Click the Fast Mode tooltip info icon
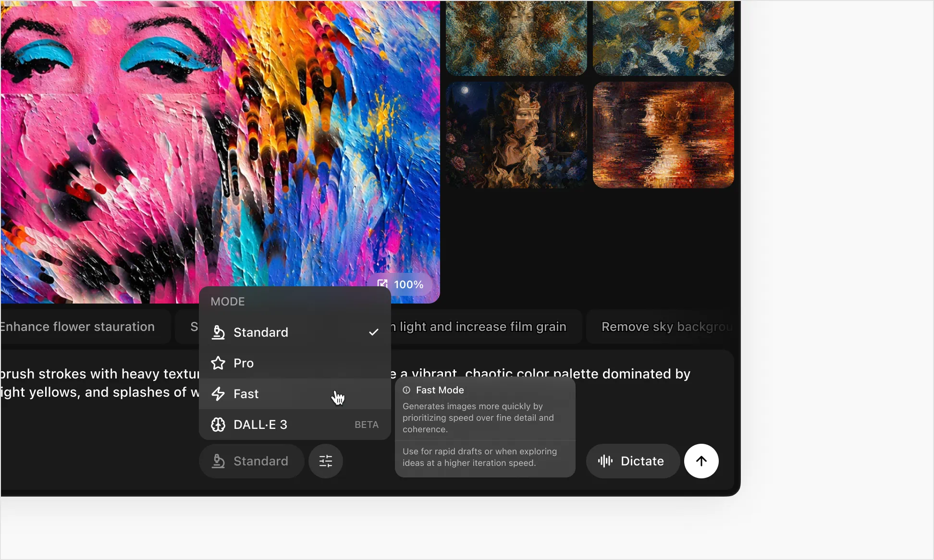 tap(406, 390)
